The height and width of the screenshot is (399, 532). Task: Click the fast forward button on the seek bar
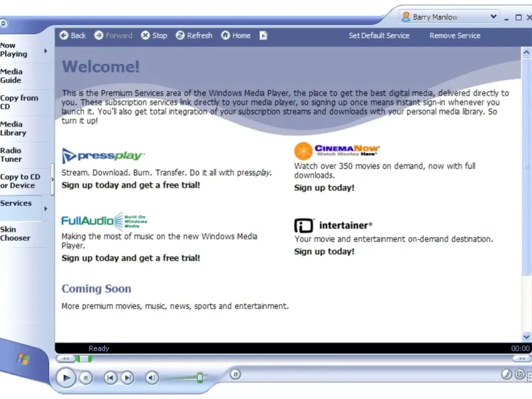click(x=521, y=358)
